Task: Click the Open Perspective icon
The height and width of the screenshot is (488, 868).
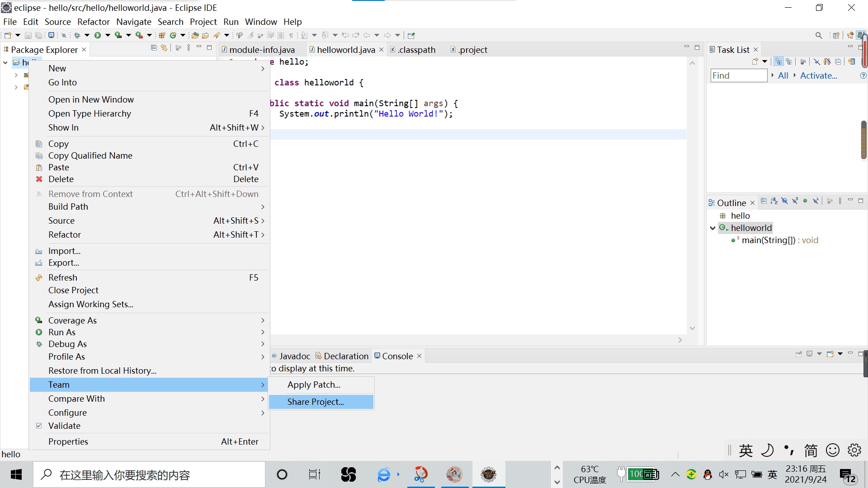Action: click(x=836, y=35)
